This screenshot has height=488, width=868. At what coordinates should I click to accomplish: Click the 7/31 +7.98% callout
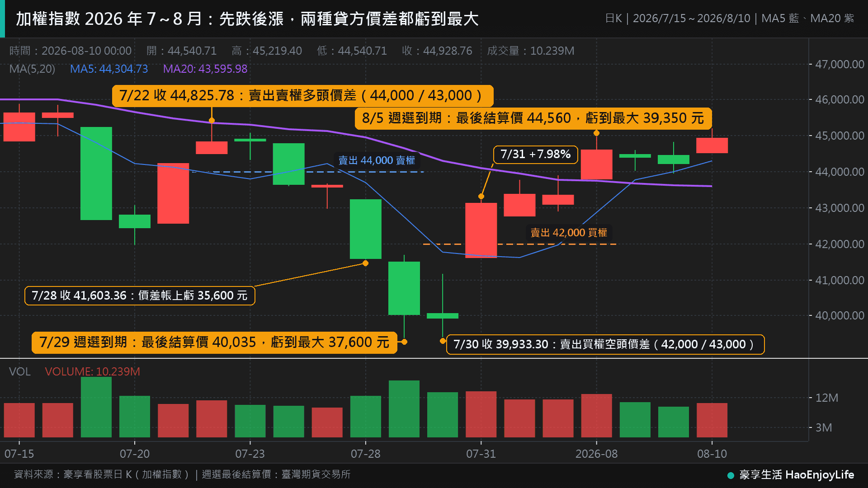pos(535,155)
